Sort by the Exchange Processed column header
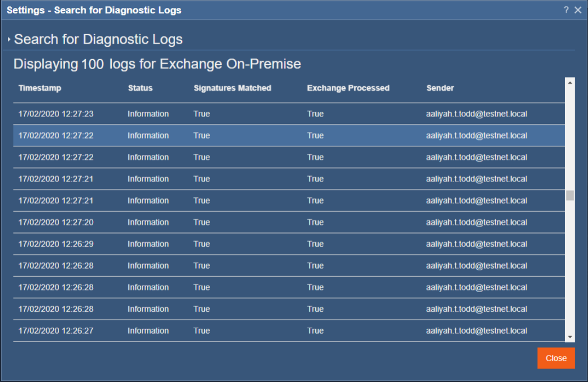The height and width of the screenshot is (382, 588). coord(348,88)
